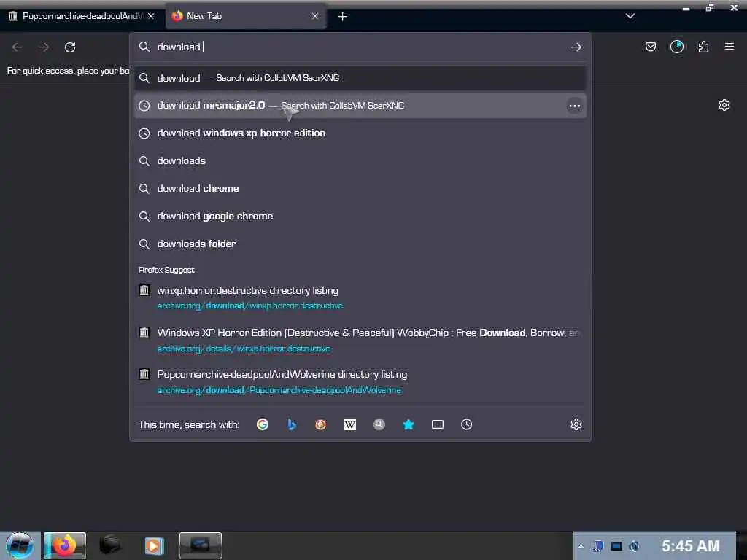Search in Bookmarks star icon
This screenshot has width=747, height=560.
[409, 424]
